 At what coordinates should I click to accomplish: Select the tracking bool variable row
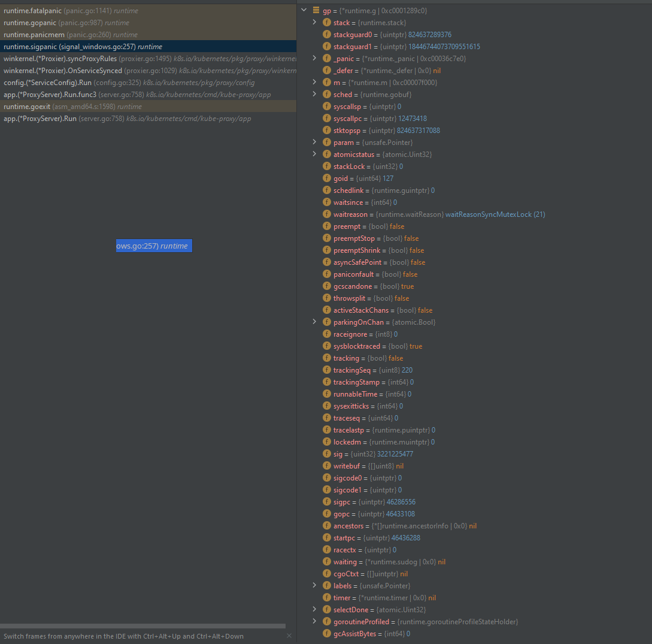tap(474, 358)
